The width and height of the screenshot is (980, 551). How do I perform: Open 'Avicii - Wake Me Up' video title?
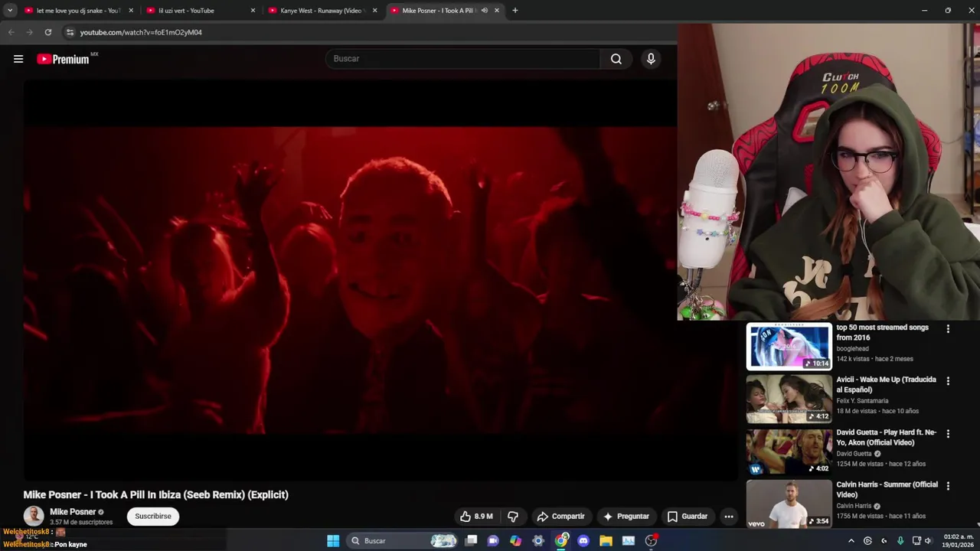[887, 384]
